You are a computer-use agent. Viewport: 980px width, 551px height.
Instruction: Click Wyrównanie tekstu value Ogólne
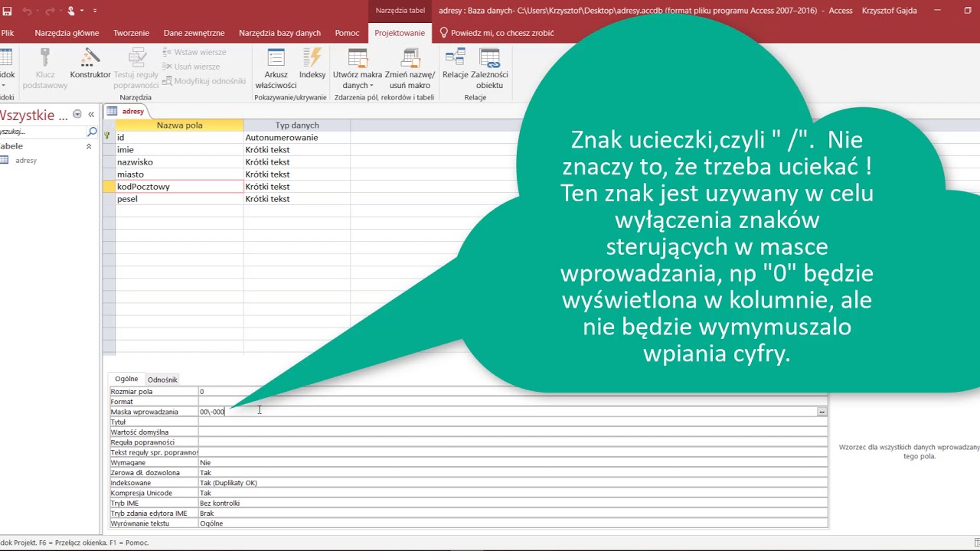point(512,523)
